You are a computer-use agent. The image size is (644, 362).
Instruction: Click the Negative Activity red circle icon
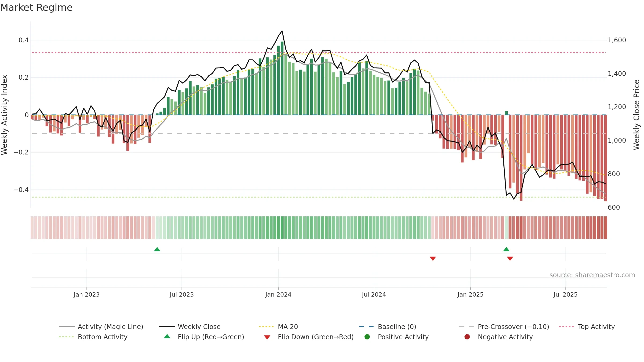pos(467,337)
